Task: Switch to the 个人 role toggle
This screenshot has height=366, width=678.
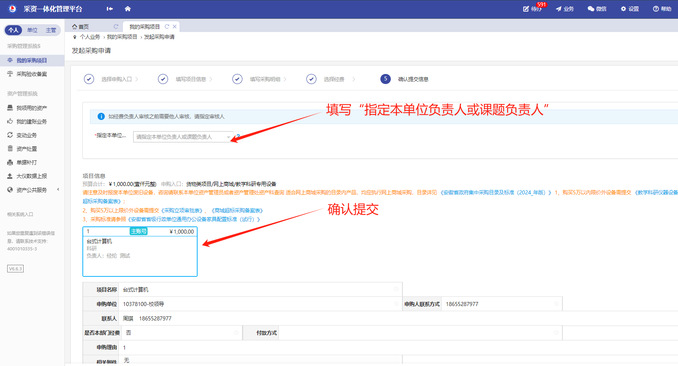Action: point(13,30)
